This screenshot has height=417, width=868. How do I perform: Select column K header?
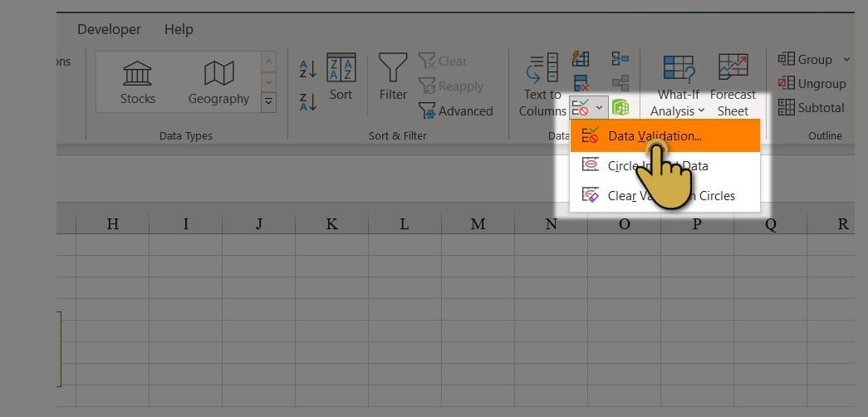(332, 223)
